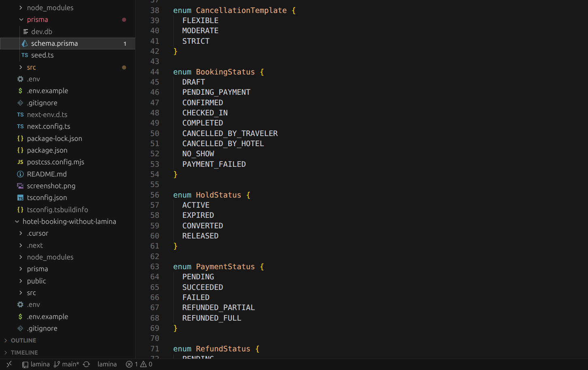Viewport: 588px width, 370px height.
Task: Click the PAYMENT_FAILED enum value
Action: pyautogui.click(x=214, y=164)
